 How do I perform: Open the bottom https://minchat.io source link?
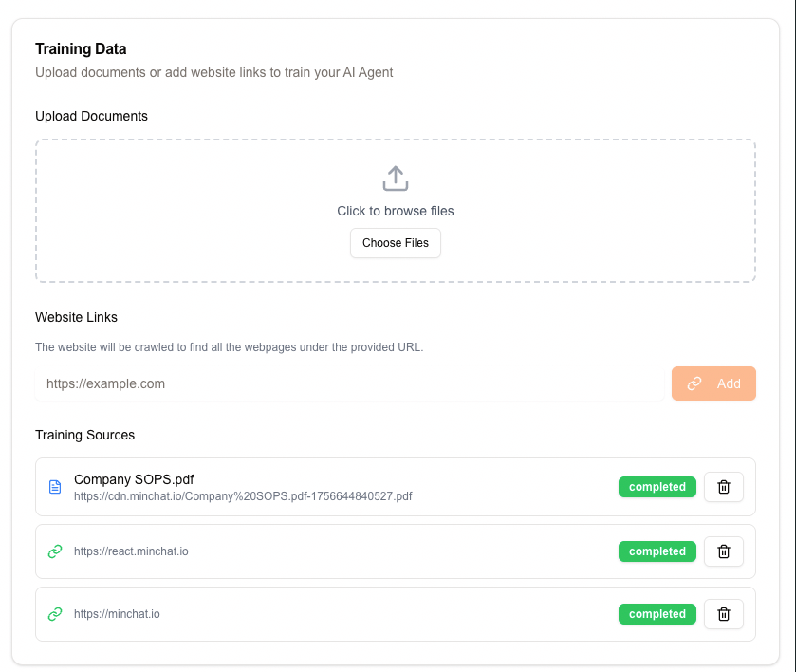click(x=117, y=614)
